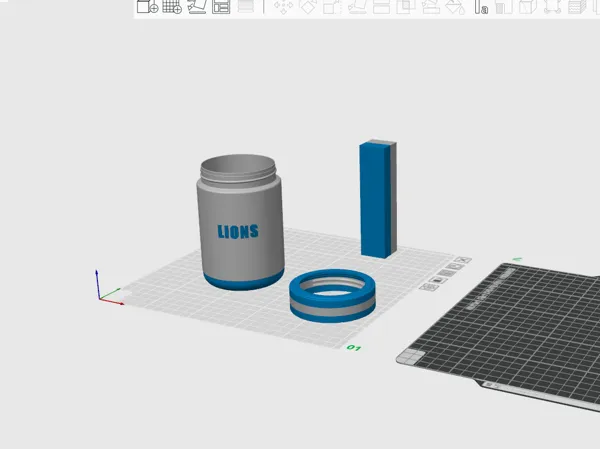Image resolution: width=600 pixels, height=449 pixels.
Task: Click the blue base band of the jar
Action: pos(244,284)
